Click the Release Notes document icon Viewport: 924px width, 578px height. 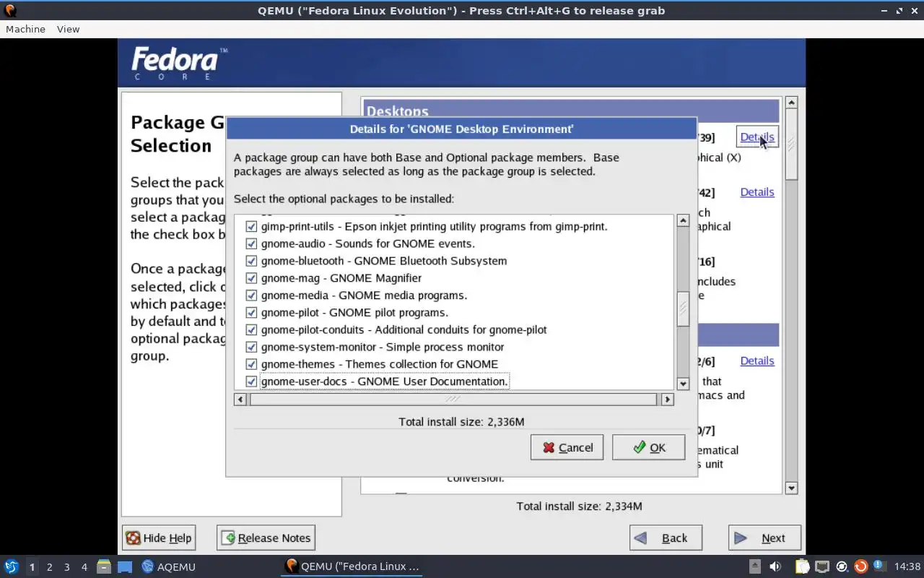[x=228, y=538]
